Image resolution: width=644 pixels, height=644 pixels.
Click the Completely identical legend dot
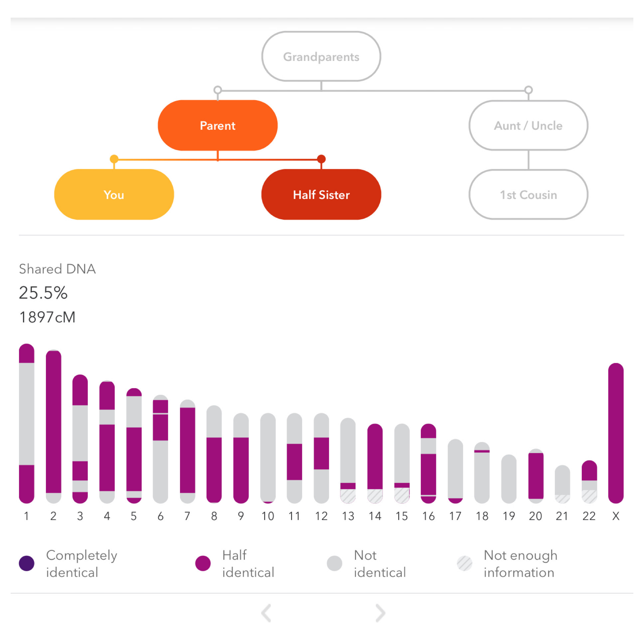(27, 563)
